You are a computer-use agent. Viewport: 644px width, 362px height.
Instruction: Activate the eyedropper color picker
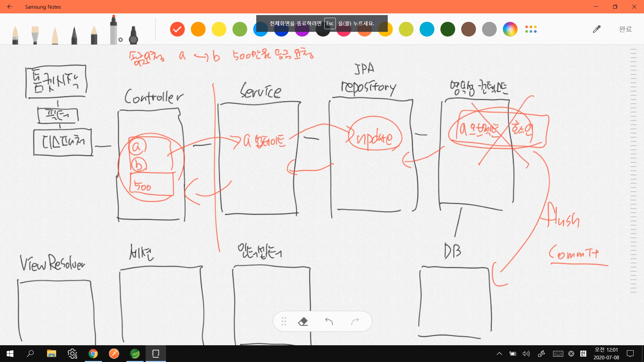click(x=596, y=29)
